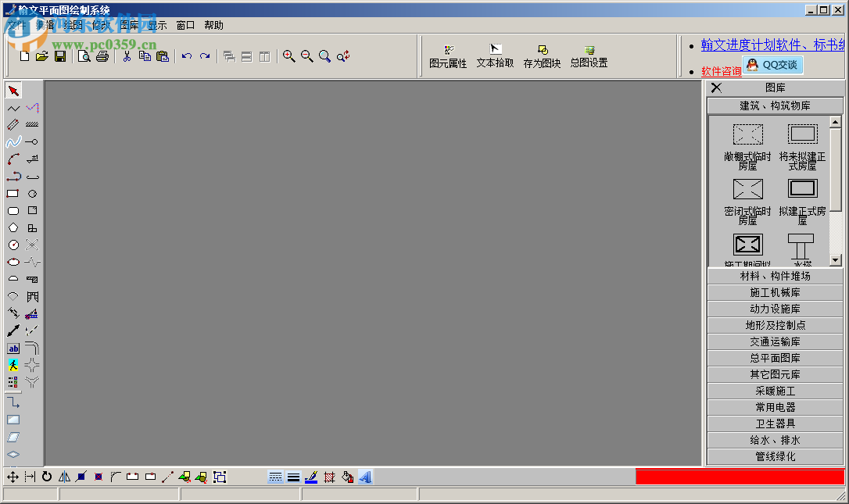Open a file with the folder icon
Viewport: 849px width, 504px height.
click(x=41, y=56)
